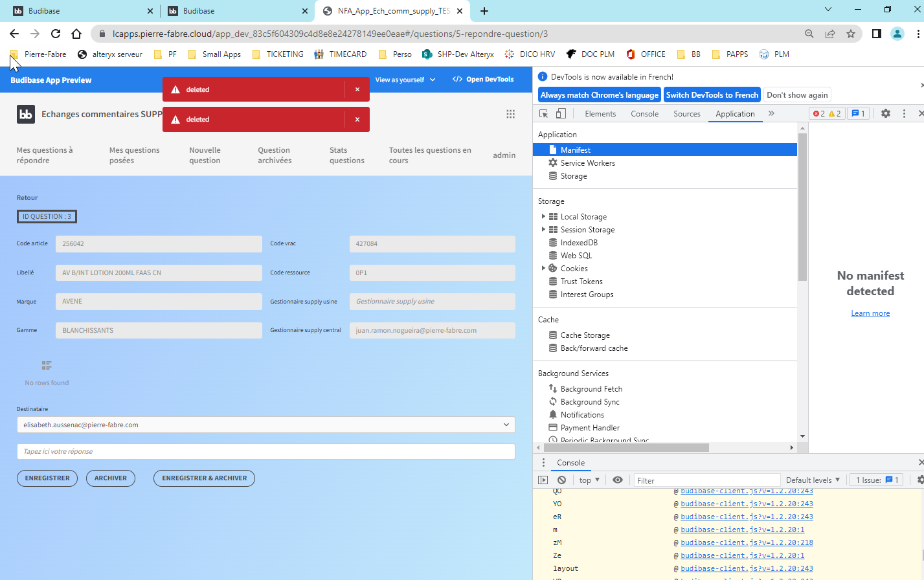
Task: Open the console Default levels dropdown
Action: click(x=813, y=480)
